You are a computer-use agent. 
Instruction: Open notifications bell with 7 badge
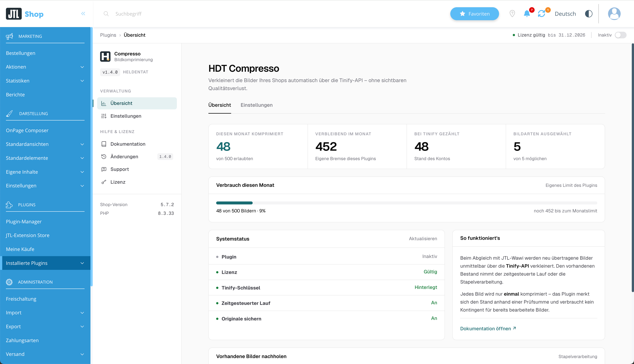[527, 14]
